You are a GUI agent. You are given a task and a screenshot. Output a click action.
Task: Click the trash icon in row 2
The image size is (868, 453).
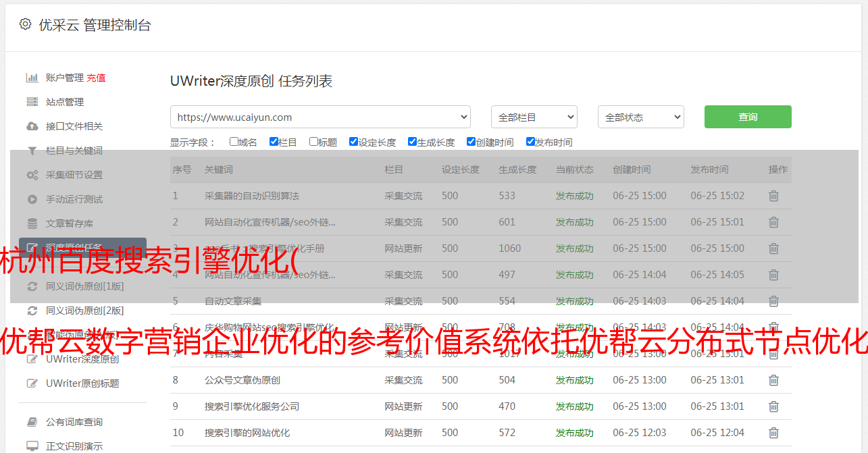(773, 222)
